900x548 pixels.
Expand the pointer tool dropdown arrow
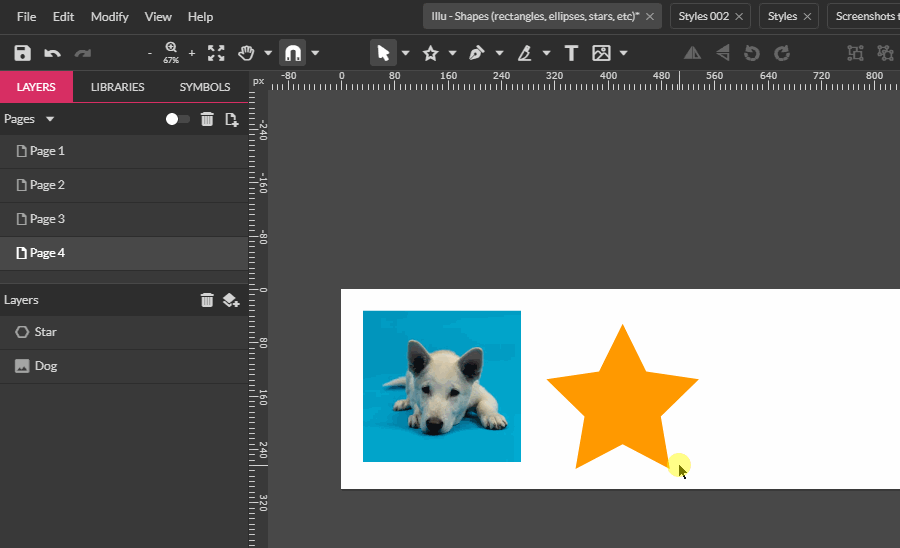[x=406, y=53]
